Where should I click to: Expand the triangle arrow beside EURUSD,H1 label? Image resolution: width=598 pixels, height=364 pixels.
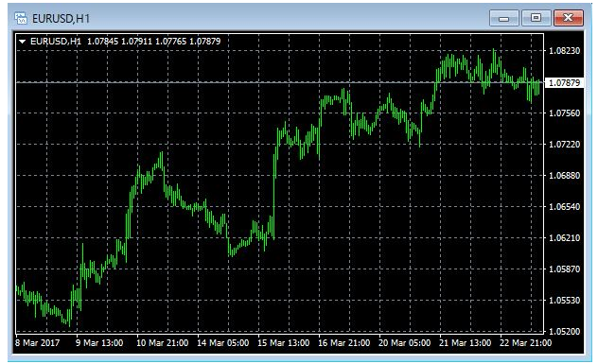[x=23, y=42]
